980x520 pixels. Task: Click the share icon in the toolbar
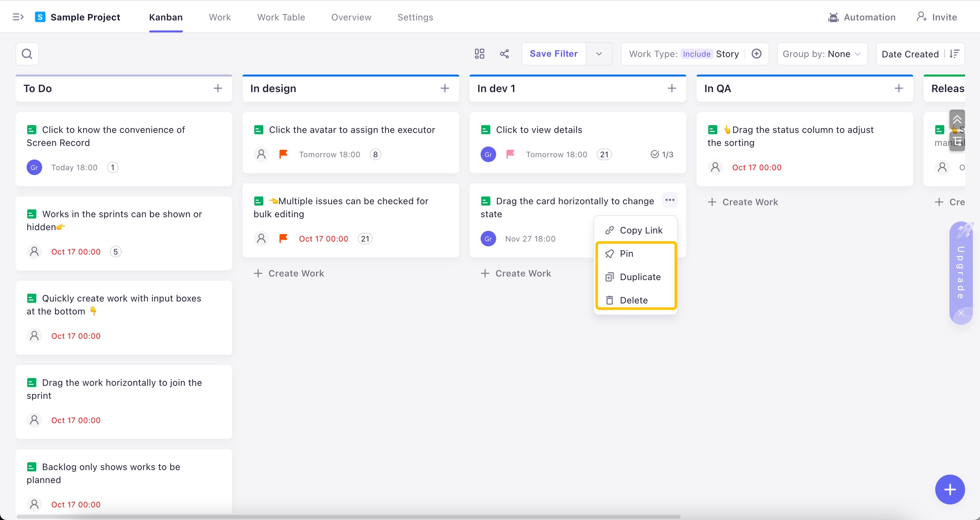pos(504,54)
